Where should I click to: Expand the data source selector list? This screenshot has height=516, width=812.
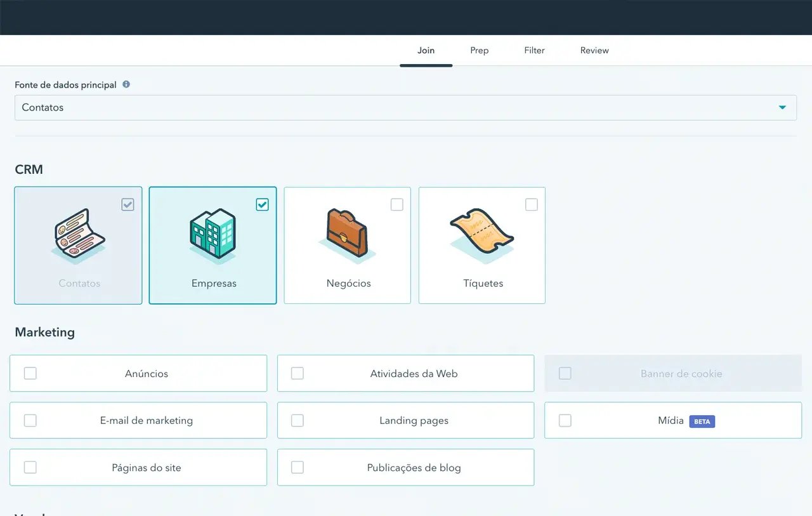tap(406, 107)
